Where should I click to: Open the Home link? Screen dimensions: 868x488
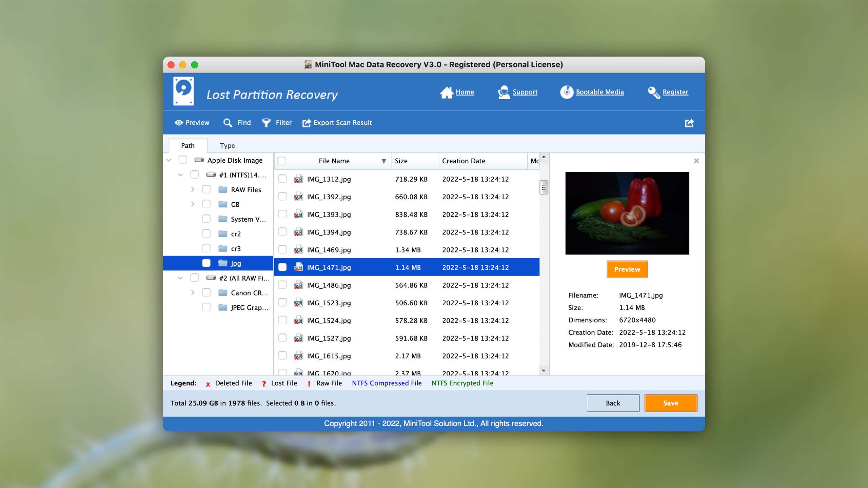(465, 92)
